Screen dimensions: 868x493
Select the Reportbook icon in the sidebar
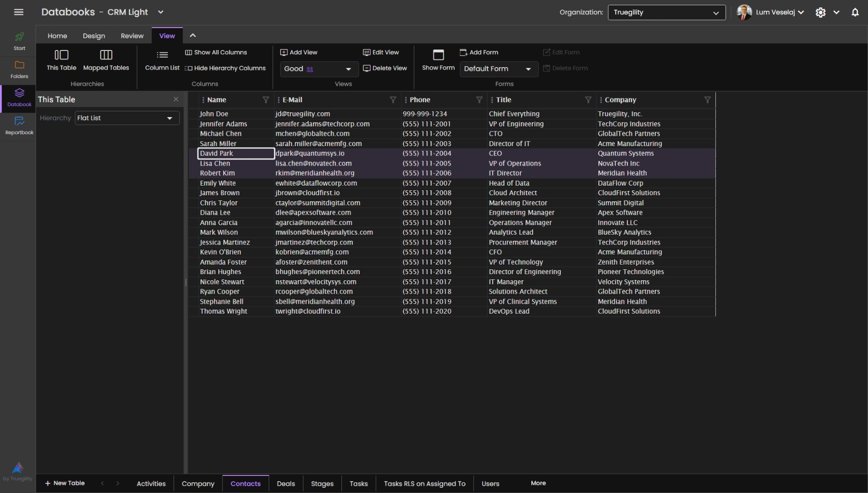point(19,125)
